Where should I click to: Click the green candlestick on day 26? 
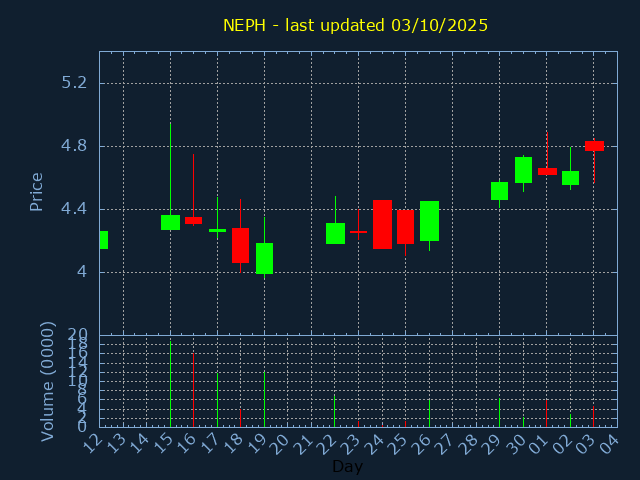click(429, 221)
